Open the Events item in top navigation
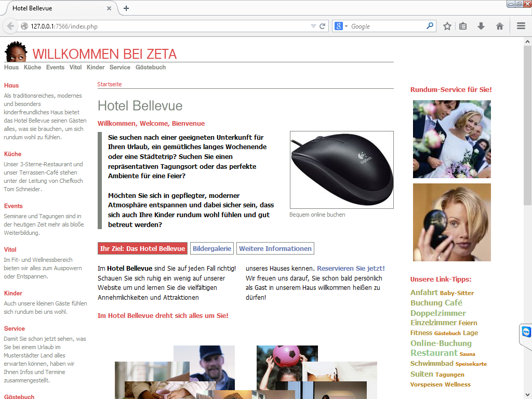This screenshot has width=532, height=399. [55, 67]
